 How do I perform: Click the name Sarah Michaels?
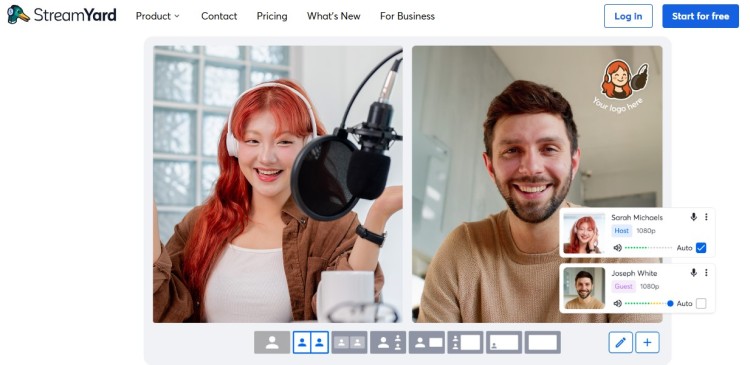pyautogui.click(x=637, y=217)
